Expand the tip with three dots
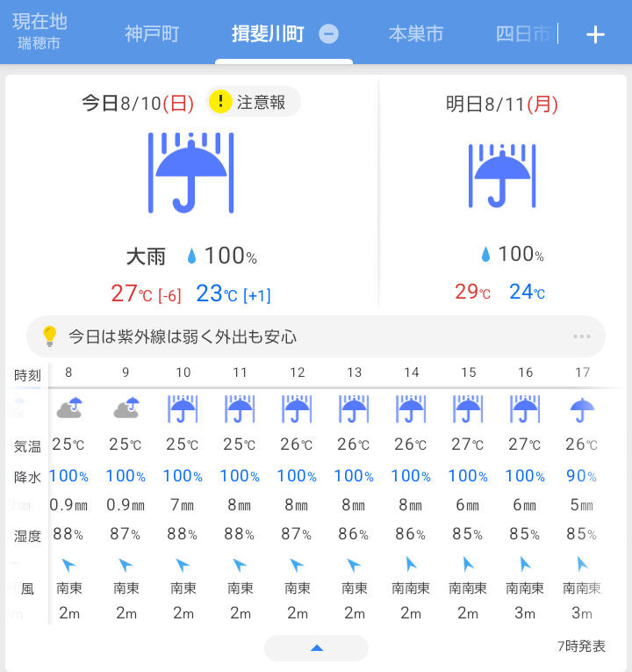 [582, 336]
